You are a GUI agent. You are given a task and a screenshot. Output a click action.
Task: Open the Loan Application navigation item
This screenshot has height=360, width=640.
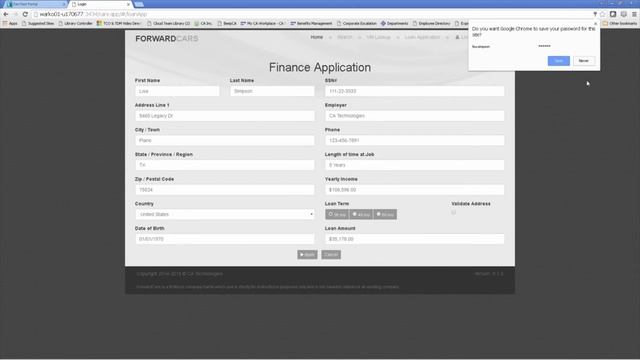(x=422, y=37)
